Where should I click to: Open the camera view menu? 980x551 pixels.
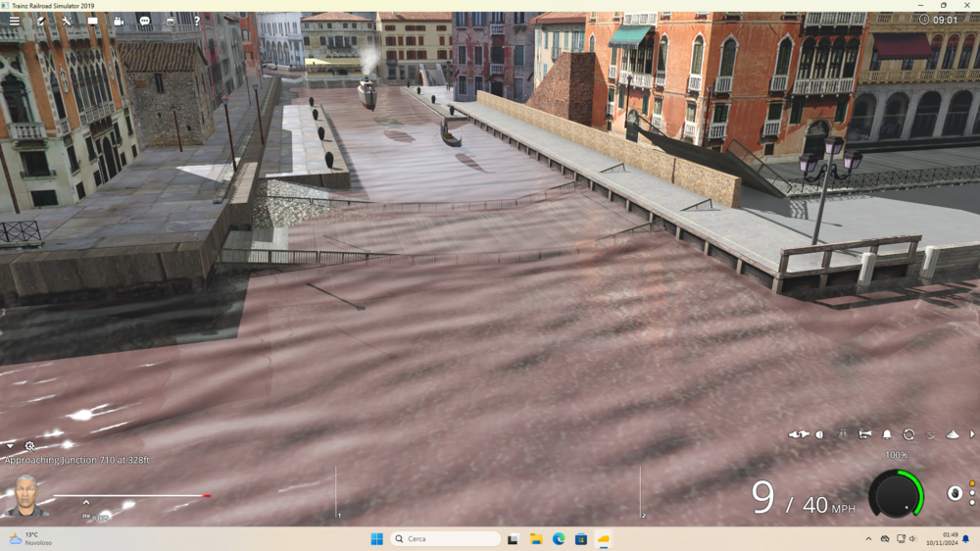[x=119, y=21]
